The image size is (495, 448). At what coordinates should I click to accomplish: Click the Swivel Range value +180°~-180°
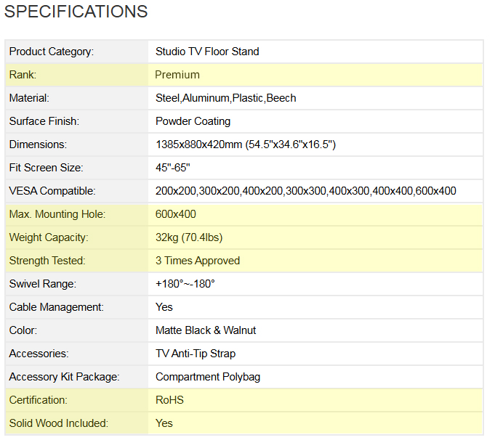pos(185,284)
